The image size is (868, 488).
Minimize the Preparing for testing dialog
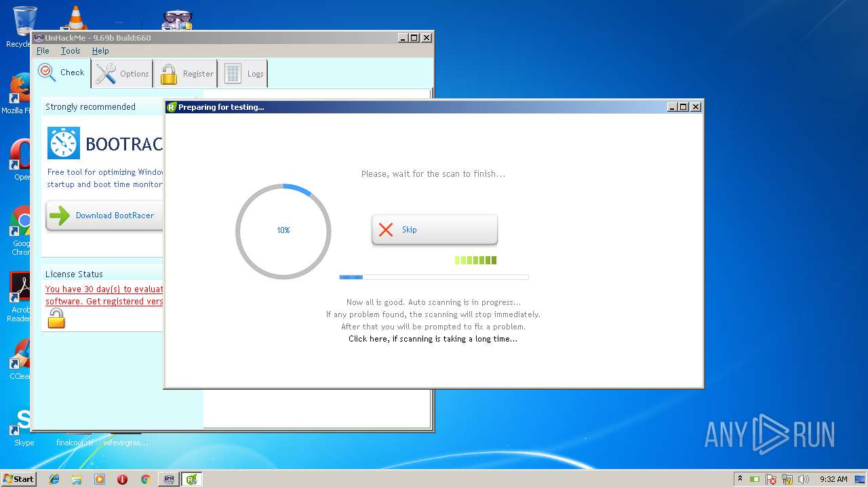(672, 107)
